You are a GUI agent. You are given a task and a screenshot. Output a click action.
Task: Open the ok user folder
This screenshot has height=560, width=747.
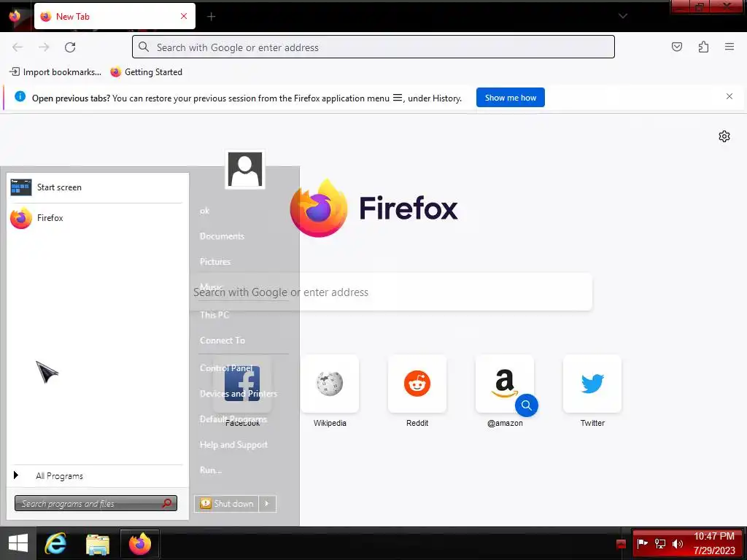[x=205, y=211]
